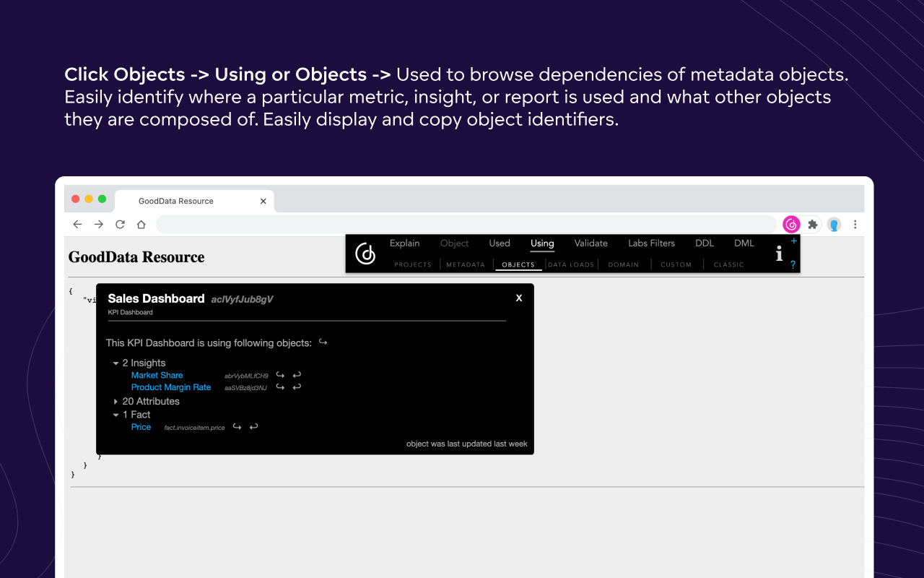This screenshot has height=578, width=924.
Task: Select the DATA LOADS tab
Action: [x=571, y=264]
